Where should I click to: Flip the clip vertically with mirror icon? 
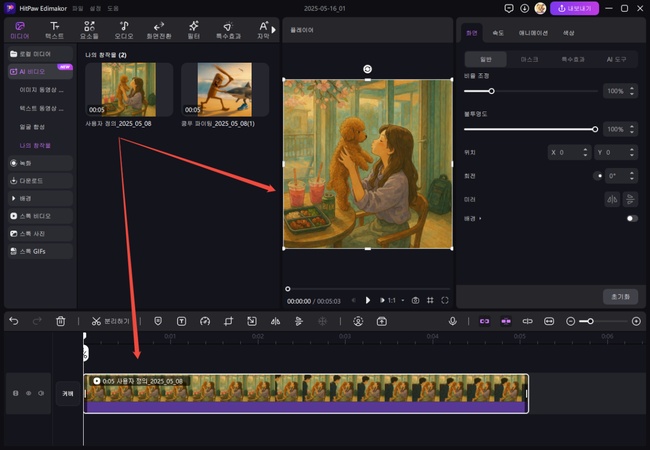click(x=630, y=199)
